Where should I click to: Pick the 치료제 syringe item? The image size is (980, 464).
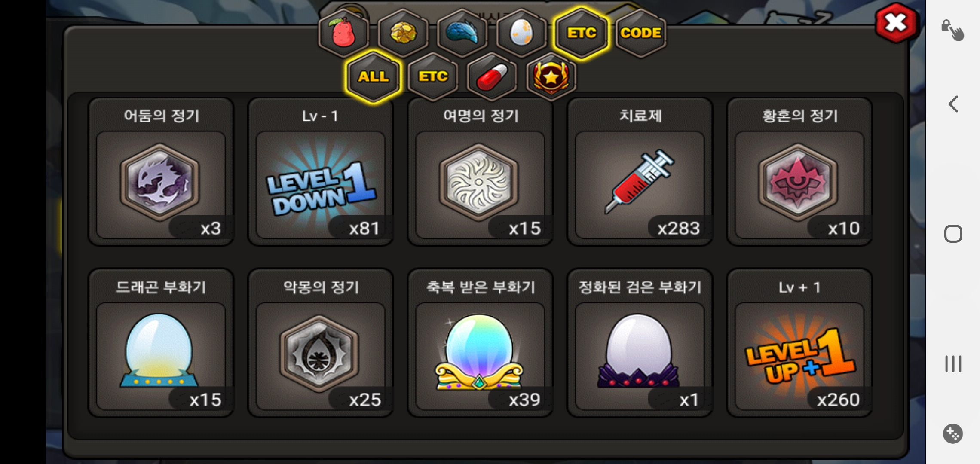point(640,172)
